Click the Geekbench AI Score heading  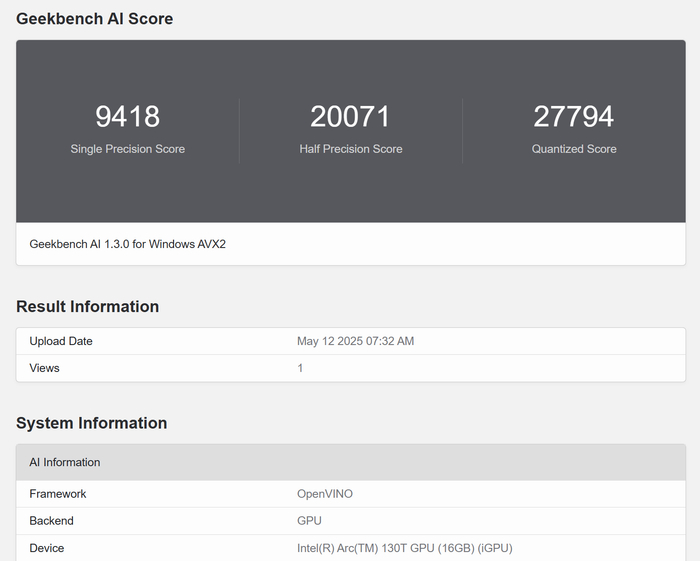(x=94, y=19)
